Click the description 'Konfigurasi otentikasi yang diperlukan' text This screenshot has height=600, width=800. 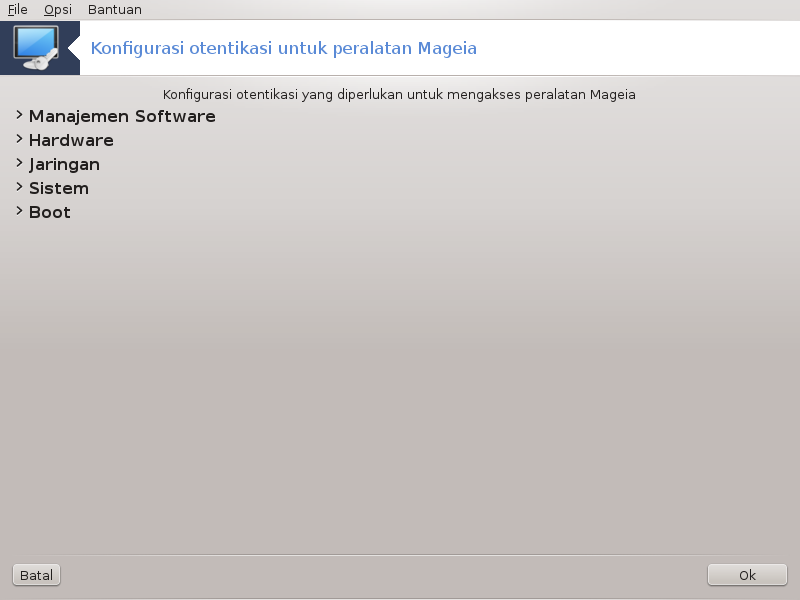pos(399,94)
